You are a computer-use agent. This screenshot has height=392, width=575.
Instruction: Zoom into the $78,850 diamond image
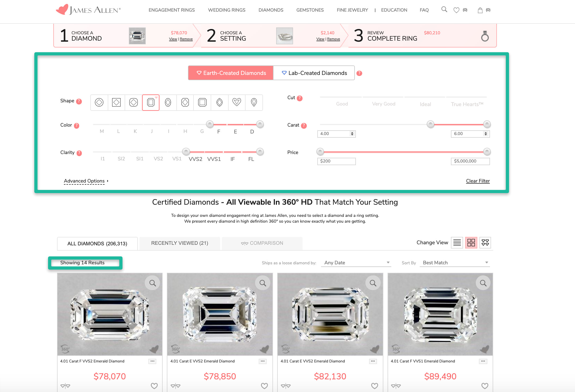click(263, 283)
